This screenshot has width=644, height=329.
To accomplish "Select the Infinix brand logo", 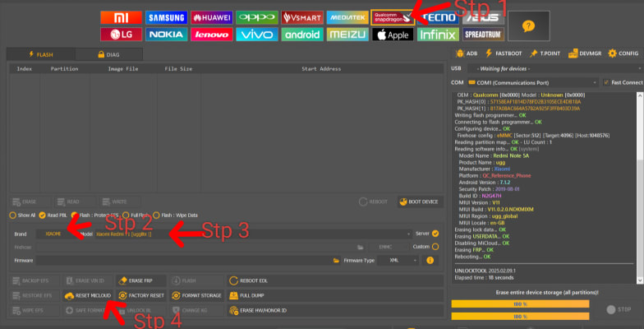I will tap(439, 35).
